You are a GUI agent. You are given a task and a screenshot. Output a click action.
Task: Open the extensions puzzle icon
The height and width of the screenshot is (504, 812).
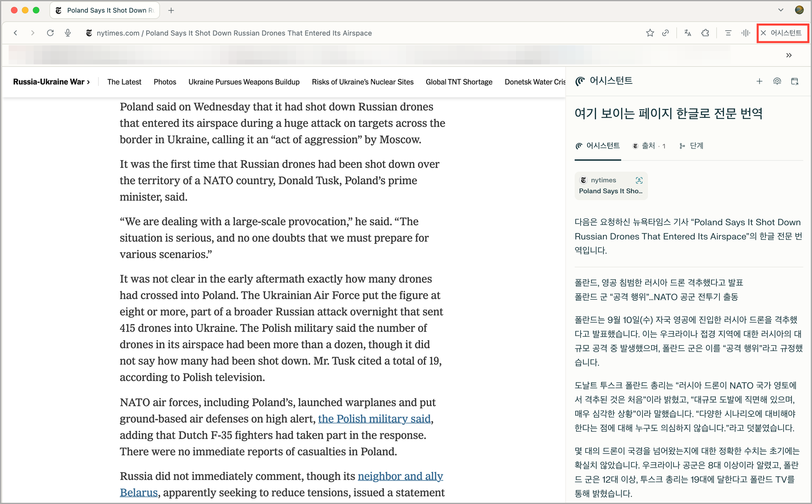[705, 33]
